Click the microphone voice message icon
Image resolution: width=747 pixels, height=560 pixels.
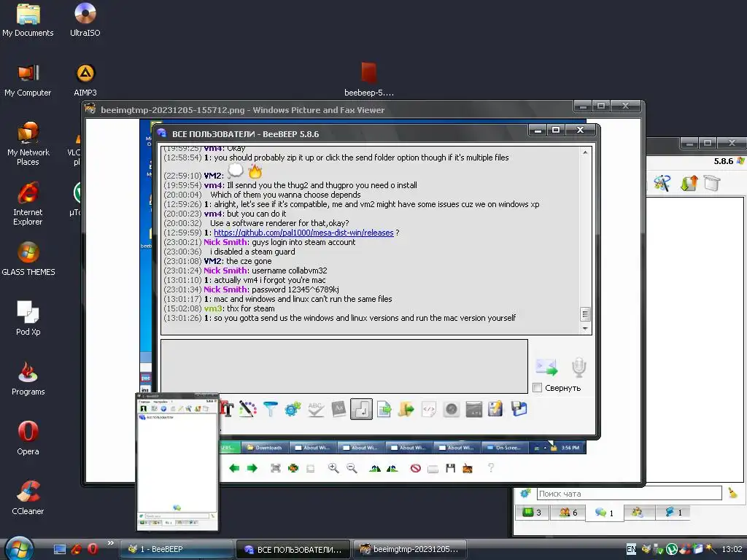click(578, 367)
